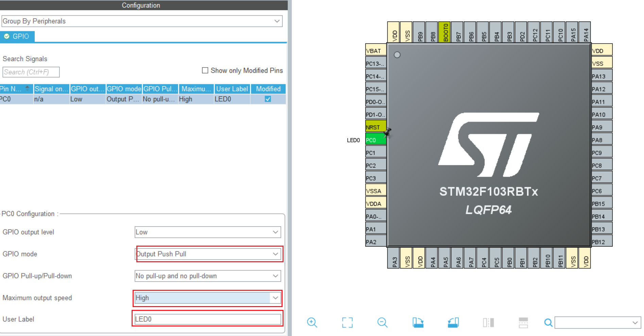Image resolution: width=644 pixels, height=336 pixels.
Task: Open Group By Peripherals dropdown
Action: pos(142,21)
